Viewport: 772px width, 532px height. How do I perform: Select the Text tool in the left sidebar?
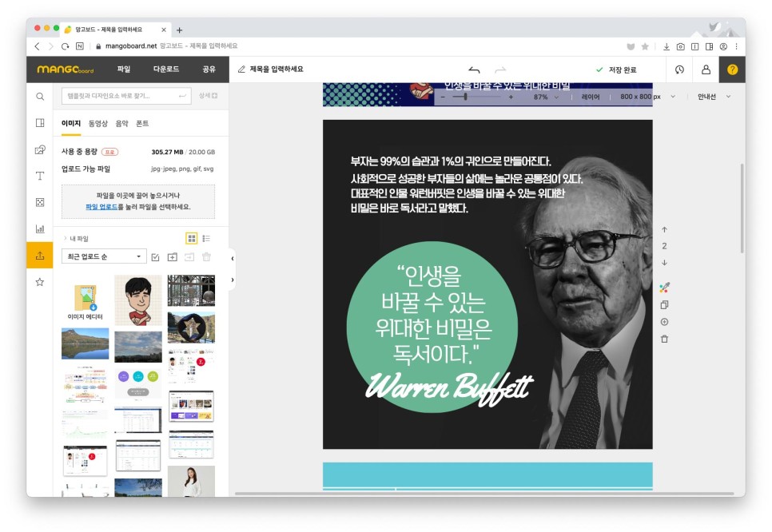click(39, 176)
